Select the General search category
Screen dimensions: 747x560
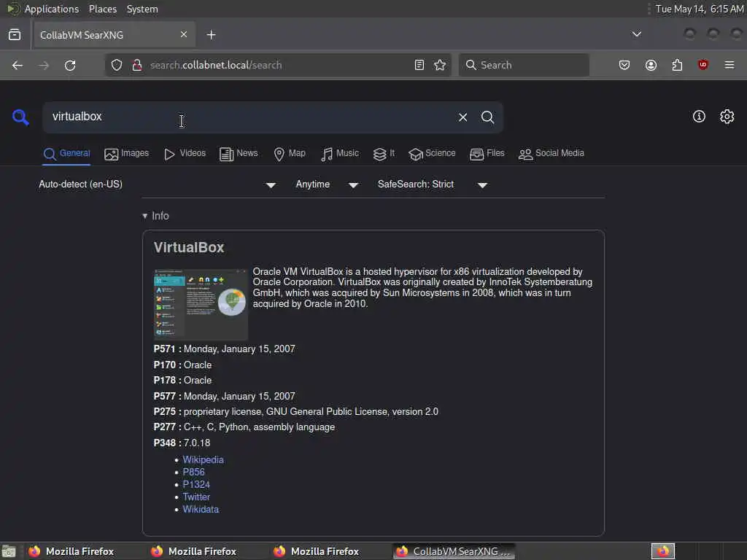[66, 153]
